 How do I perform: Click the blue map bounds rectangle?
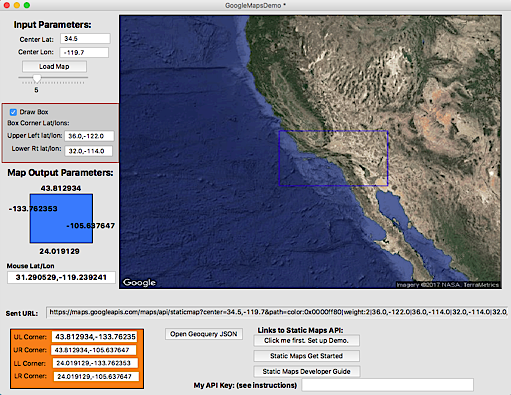click(x=61, y=219)
